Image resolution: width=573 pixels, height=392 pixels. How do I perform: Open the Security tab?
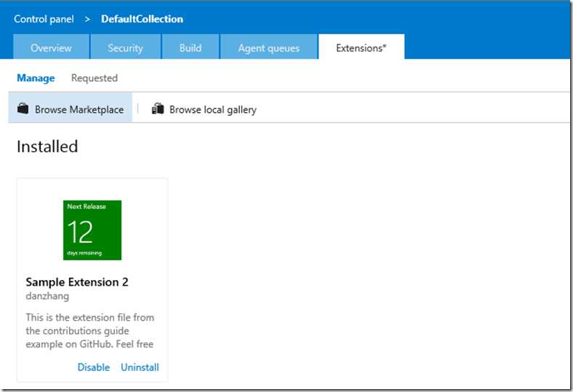point(125,47)
